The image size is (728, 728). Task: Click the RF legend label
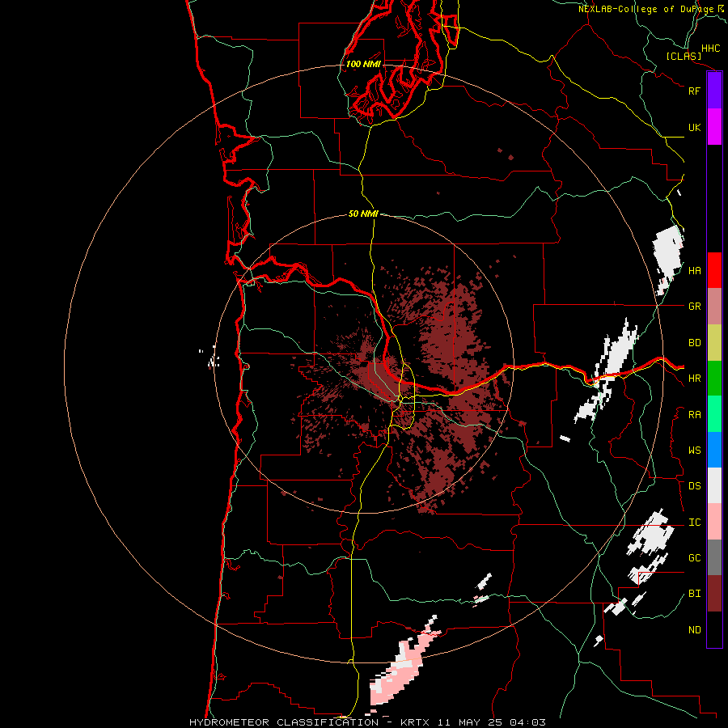click(694, 91)
